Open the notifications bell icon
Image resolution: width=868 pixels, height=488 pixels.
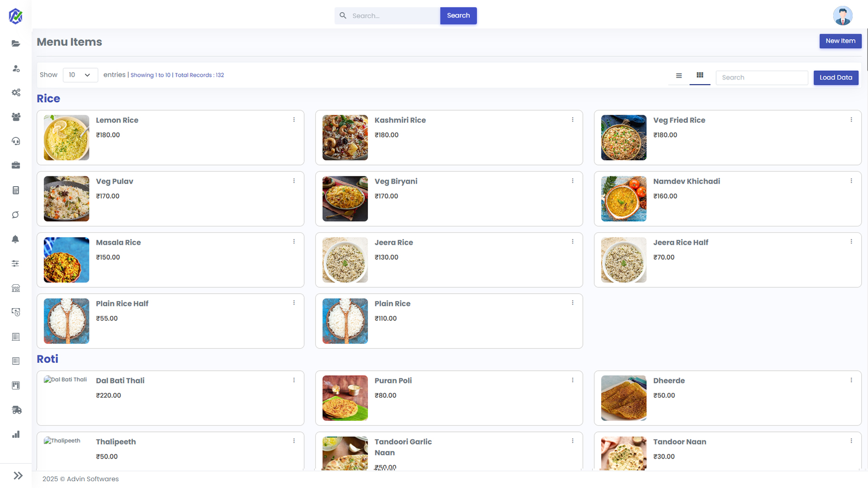coord(16,239)
